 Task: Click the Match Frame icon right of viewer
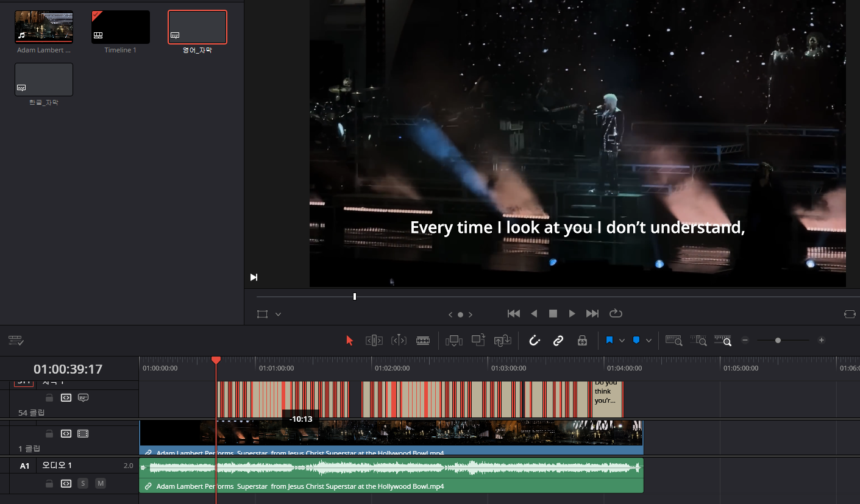[850, 314]
